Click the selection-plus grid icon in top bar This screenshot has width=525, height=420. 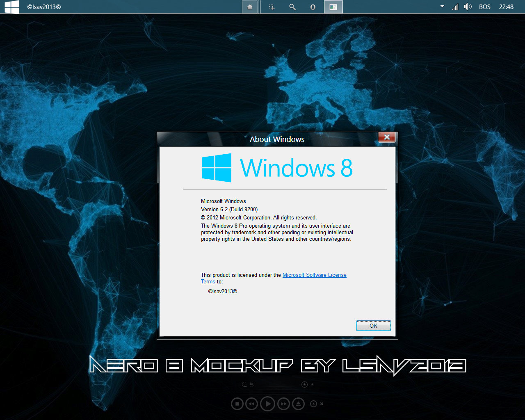[x=272, y=7]
